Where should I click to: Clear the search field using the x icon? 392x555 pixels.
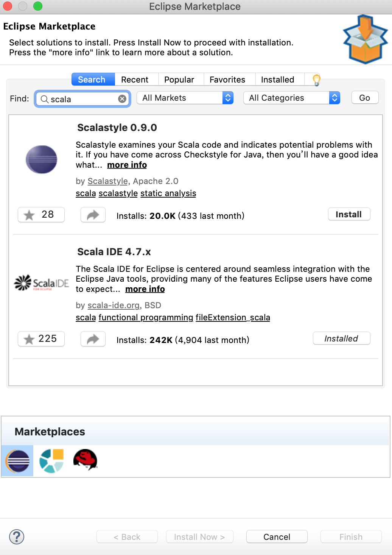click(122, 98)
